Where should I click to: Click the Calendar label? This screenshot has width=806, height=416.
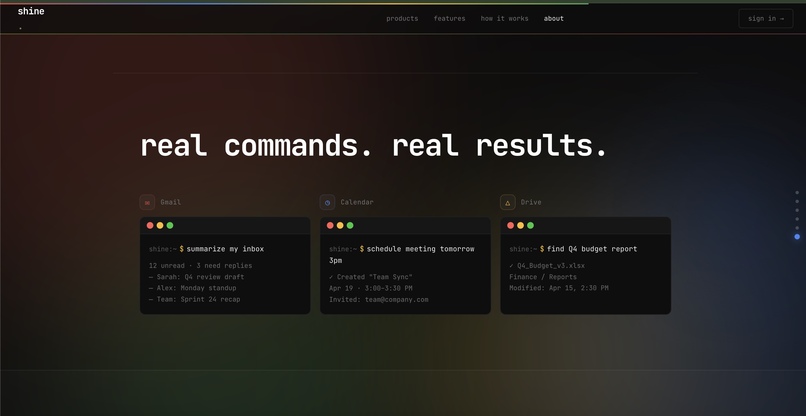point(357,202)
